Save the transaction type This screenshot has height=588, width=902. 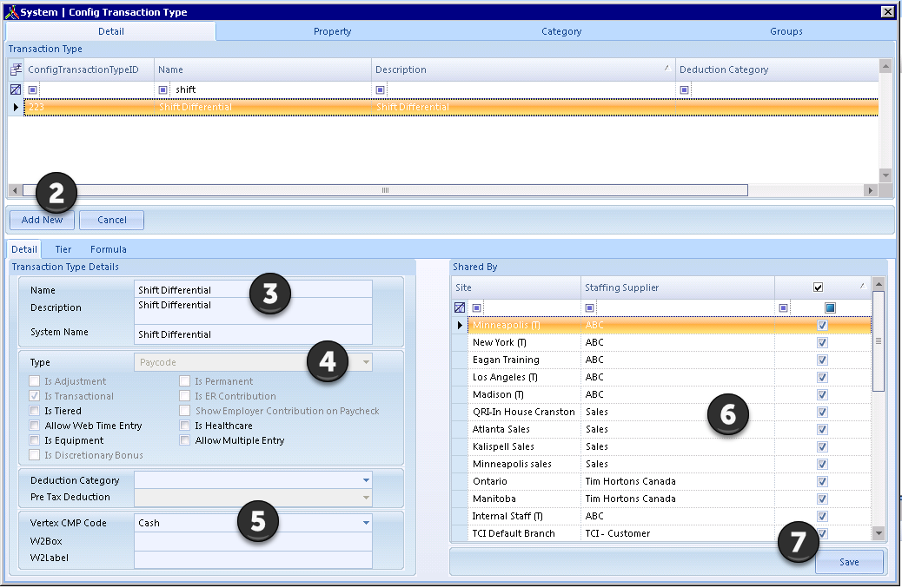click(x=849, y=562)
